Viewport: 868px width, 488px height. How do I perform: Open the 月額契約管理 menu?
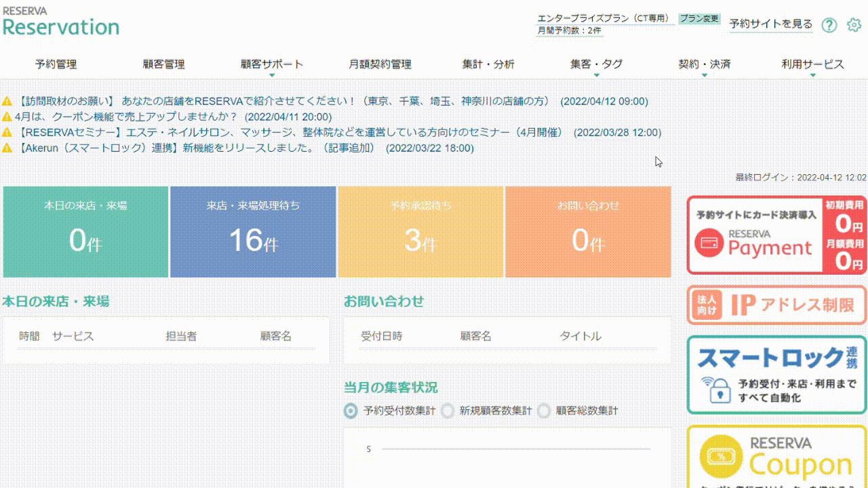coord(380,65)
